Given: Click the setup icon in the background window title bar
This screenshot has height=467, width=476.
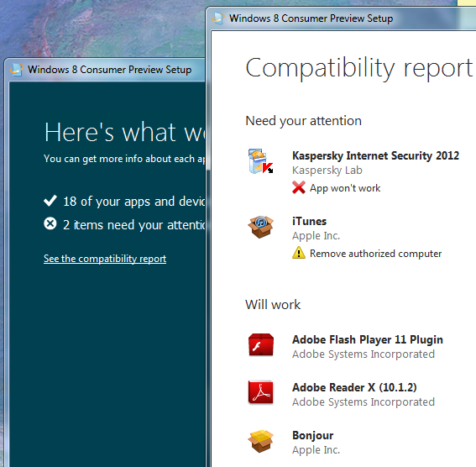Looking at the screenshot, I should (17, 70).
